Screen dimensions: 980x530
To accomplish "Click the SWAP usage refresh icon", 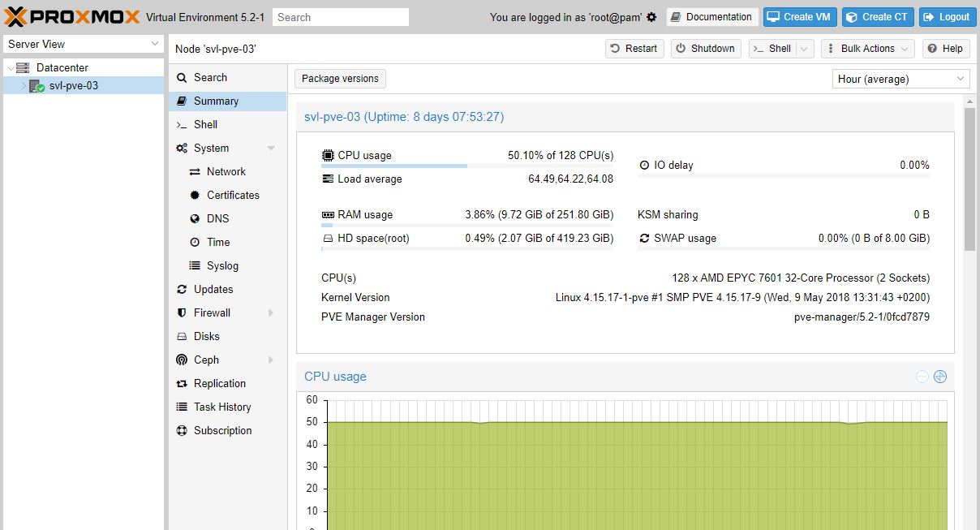I will [644, 239].
